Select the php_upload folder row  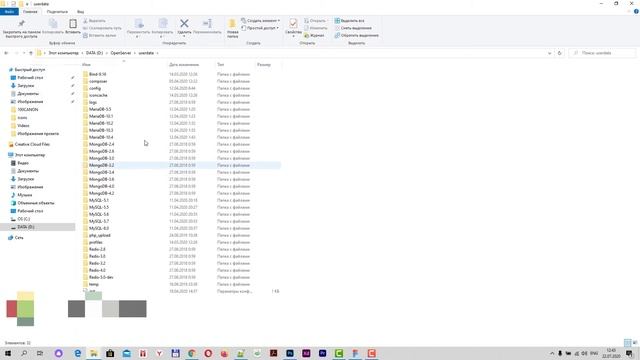coord(181,235)
